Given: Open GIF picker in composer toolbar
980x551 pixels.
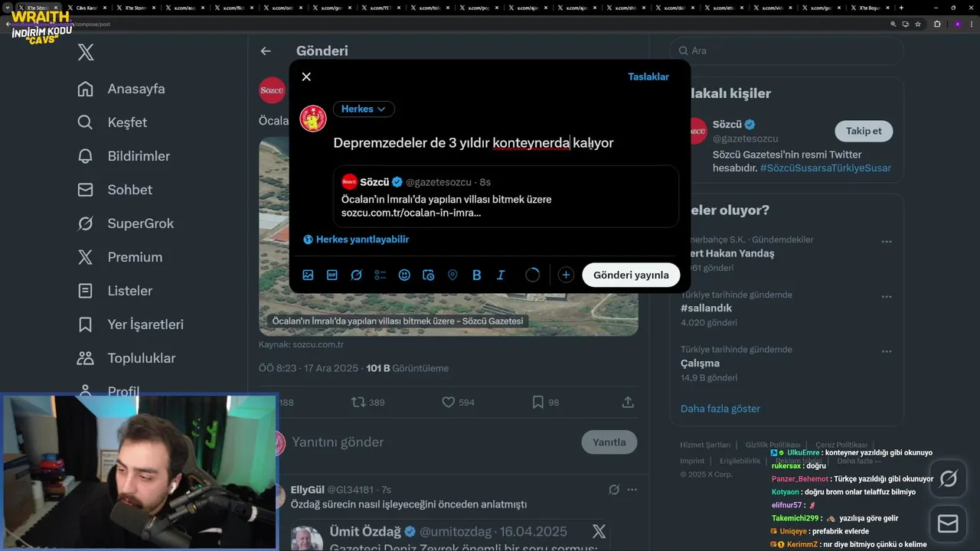Looking at the screenshot, I should tap(332, 275).
